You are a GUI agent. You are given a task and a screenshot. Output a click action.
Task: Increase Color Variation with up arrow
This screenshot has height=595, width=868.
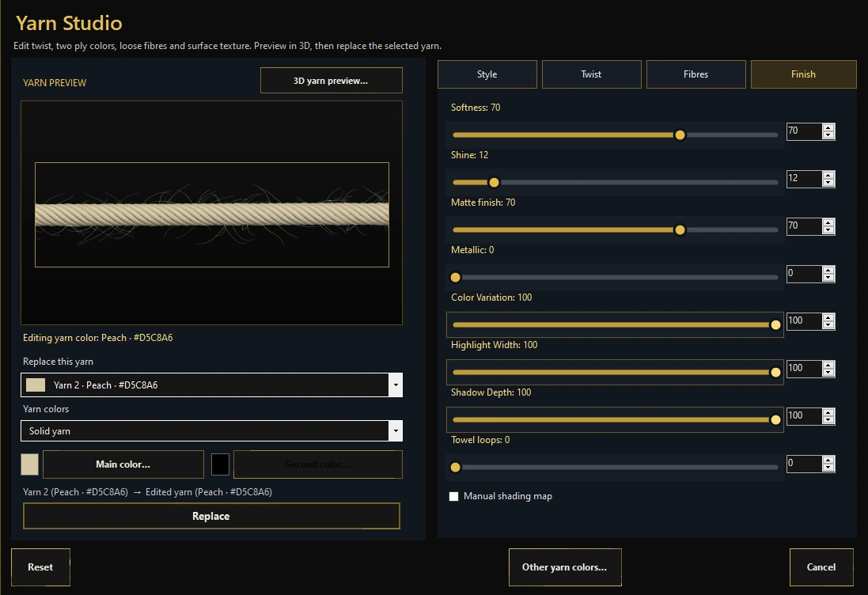(x=828, y=318)
